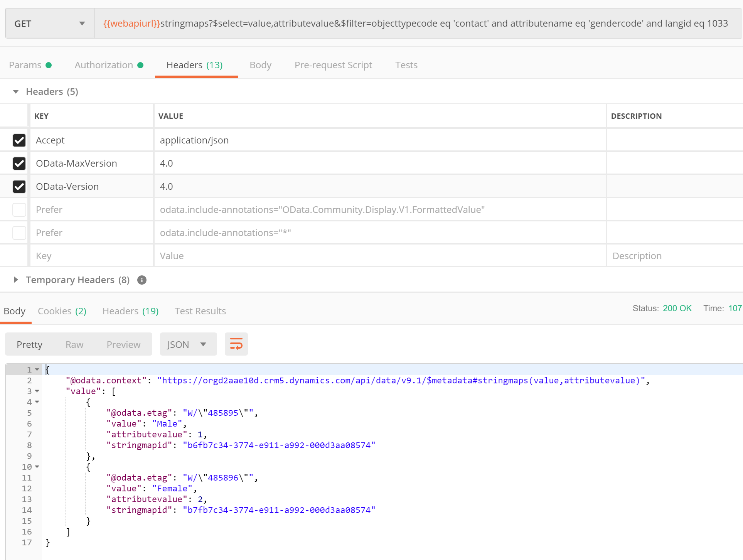
Task: Click the etag 485895 value
Action: 218,413
